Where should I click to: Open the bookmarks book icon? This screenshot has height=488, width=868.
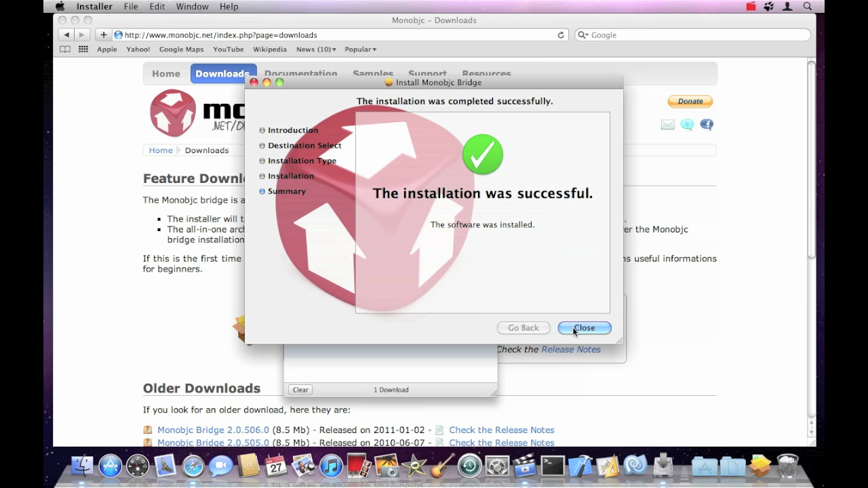pos(65,49)
